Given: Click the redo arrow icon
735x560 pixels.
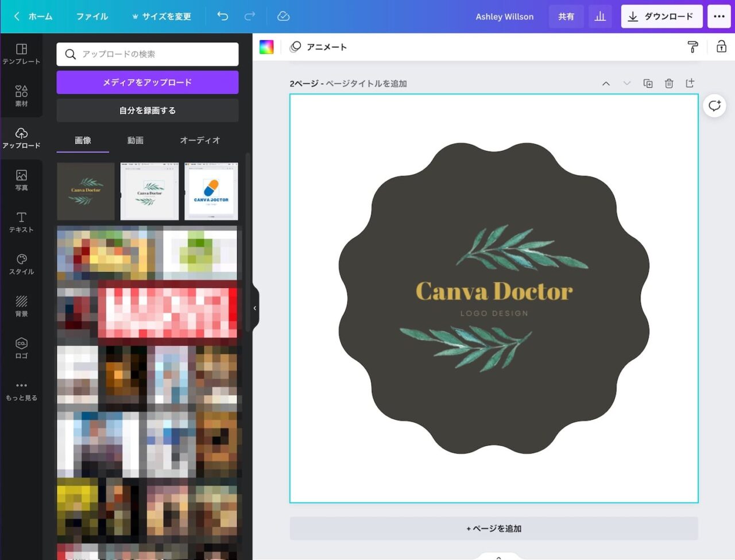Looking at the screenshot, I should coord(249,16).
